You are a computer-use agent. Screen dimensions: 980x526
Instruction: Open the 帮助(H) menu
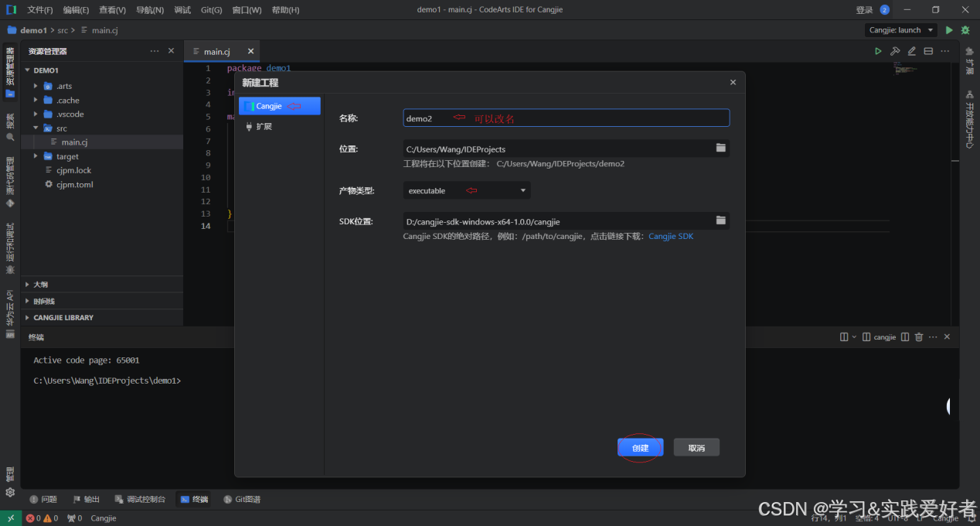click(285, 10)
